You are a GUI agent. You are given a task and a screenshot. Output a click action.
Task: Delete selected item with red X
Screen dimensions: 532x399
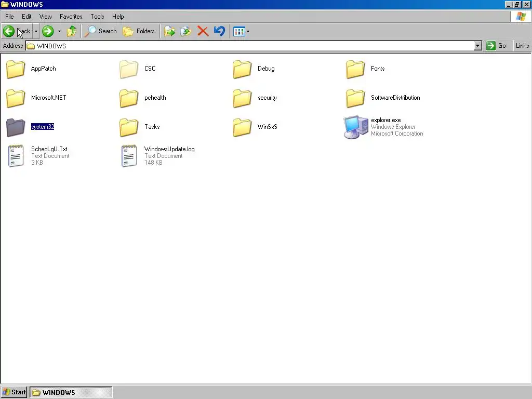click(x=203, y=31)
